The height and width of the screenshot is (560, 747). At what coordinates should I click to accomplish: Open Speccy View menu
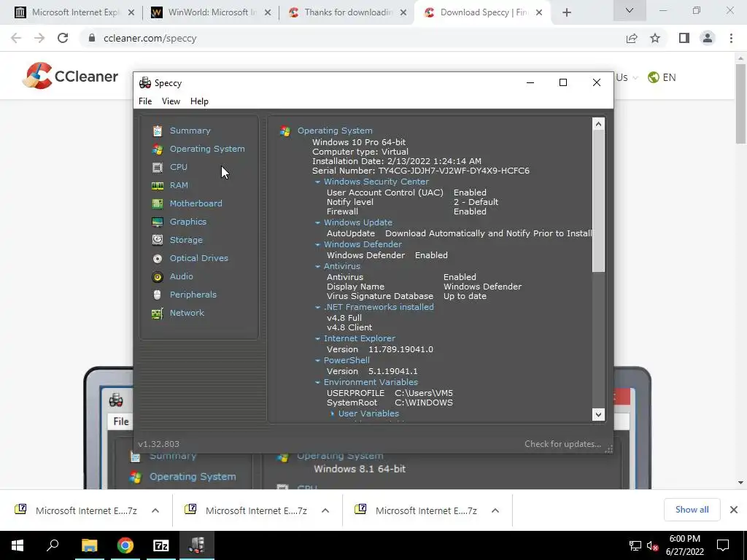click(171, 101)
